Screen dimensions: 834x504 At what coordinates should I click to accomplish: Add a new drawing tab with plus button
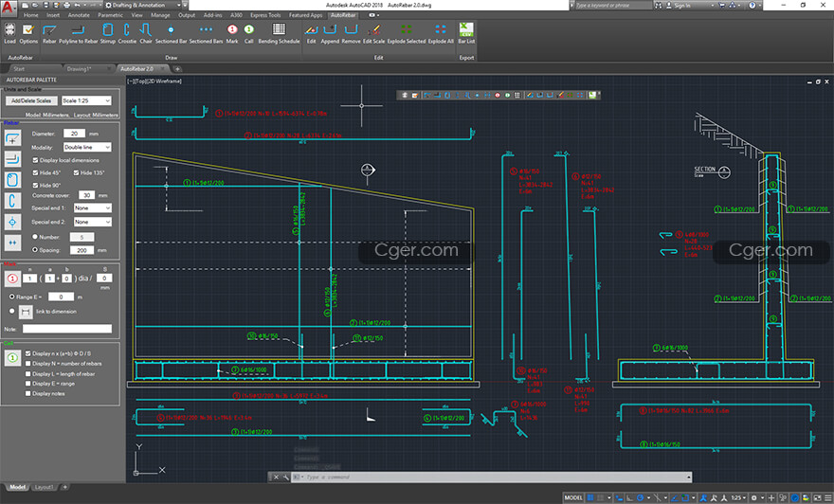[x=177, y=68]
